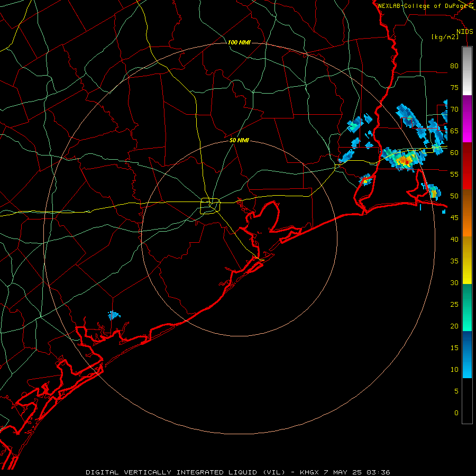Pick the red segment of the color bar

click(467, 166)
